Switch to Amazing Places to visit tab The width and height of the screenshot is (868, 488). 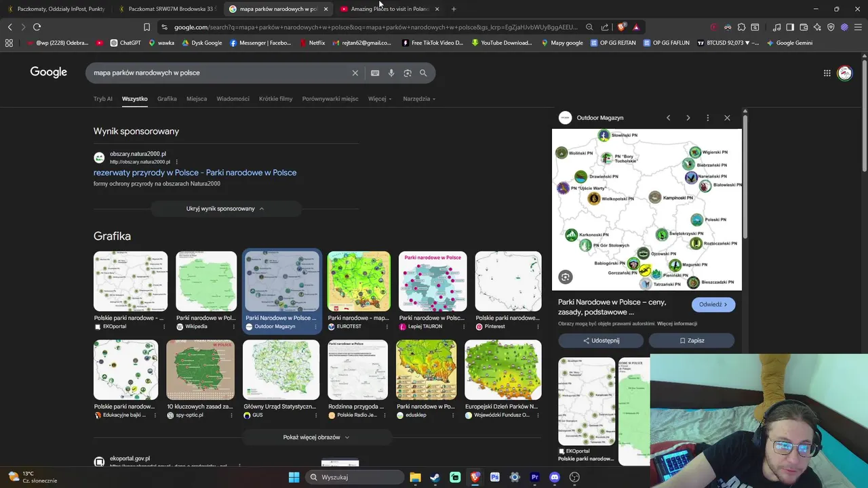point(389,9)
